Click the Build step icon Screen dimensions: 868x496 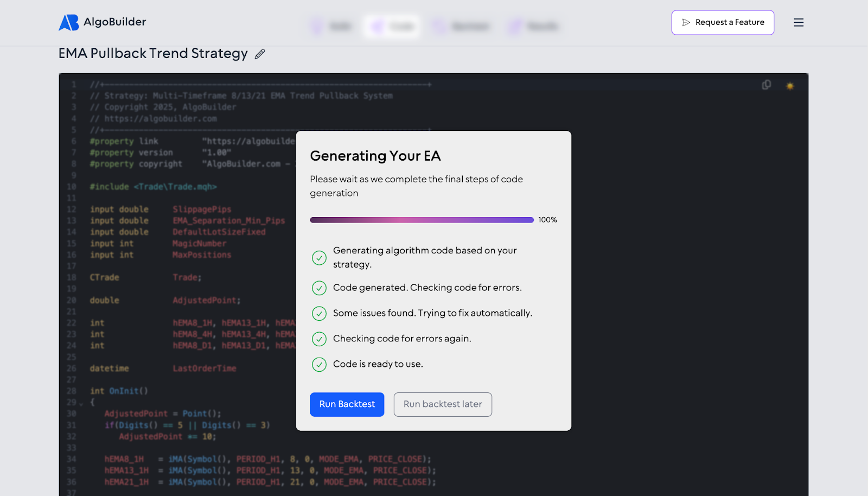click(x=317, y=26)
